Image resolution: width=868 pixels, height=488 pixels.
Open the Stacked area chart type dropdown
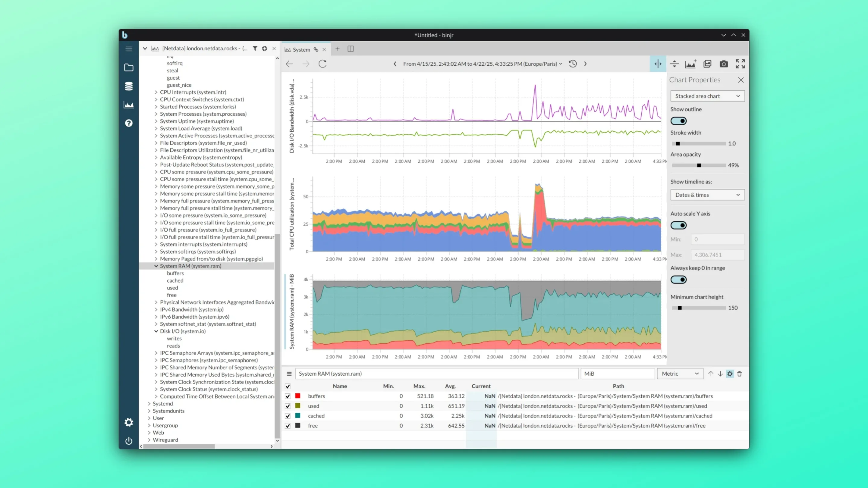coord(707,96)
